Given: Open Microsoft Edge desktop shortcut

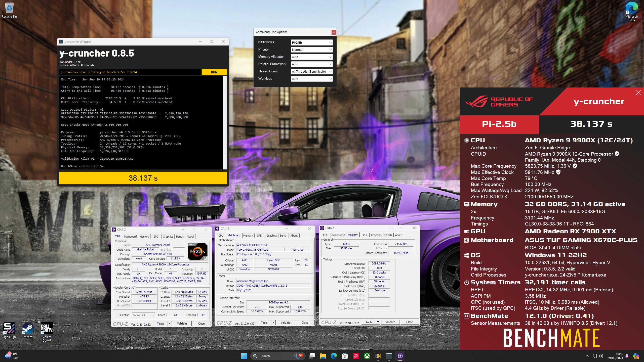Looking at the screenshot, I should tap(631, 12).
